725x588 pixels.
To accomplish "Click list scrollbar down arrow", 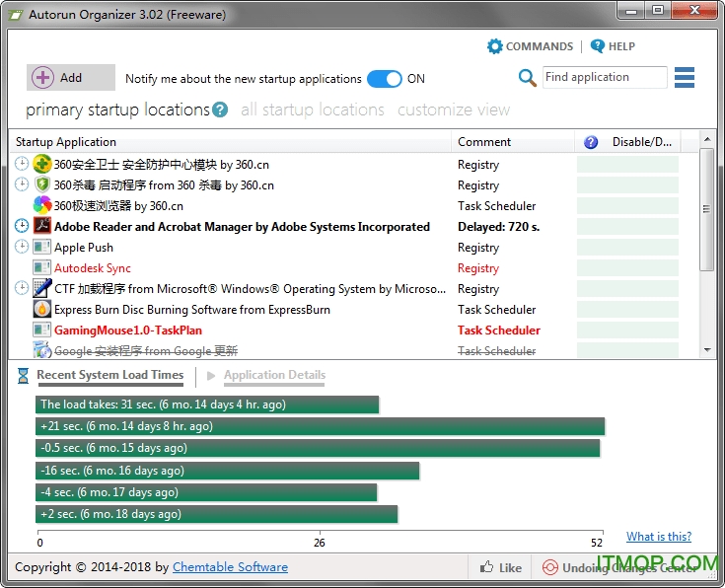I will click(707, 350).
